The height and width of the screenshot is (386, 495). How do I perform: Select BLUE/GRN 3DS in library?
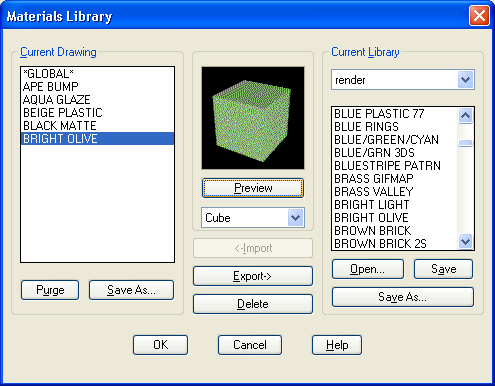395,153
